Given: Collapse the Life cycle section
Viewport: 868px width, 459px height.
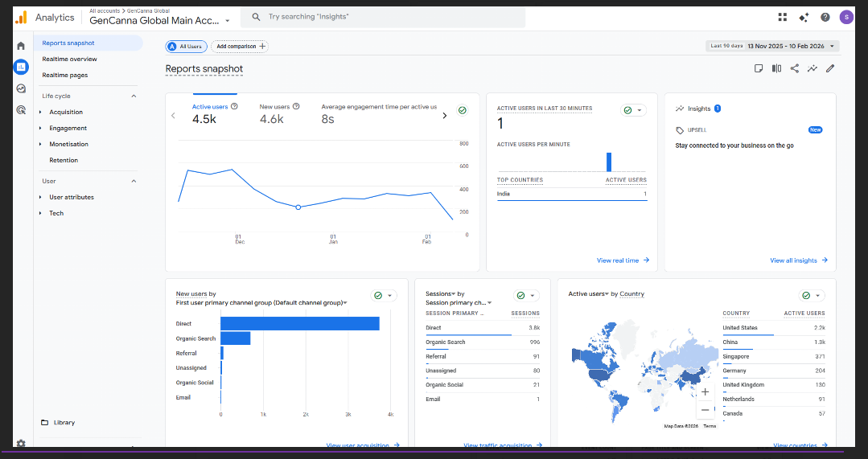Looking at the screenshot, I should pos(134,96).
